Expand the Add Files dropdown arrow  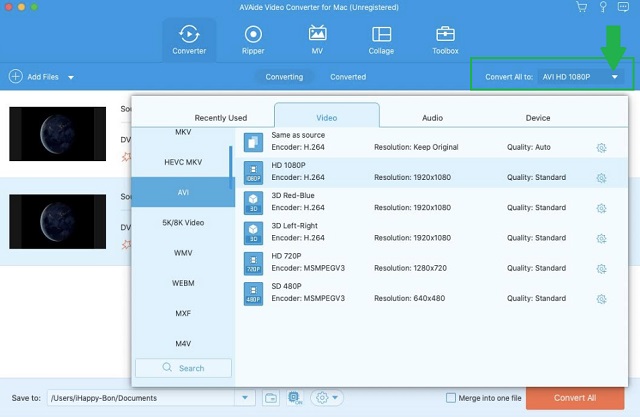click(71, 77)
